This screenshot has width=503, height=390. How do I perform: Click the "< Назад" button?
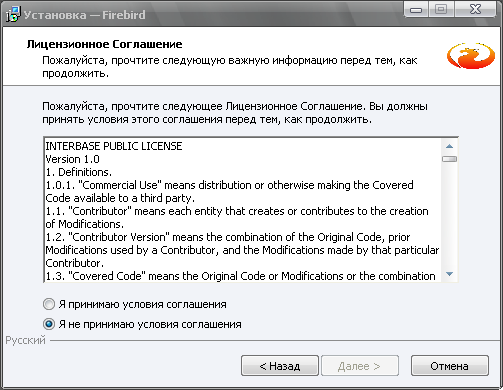pos(280,366)
